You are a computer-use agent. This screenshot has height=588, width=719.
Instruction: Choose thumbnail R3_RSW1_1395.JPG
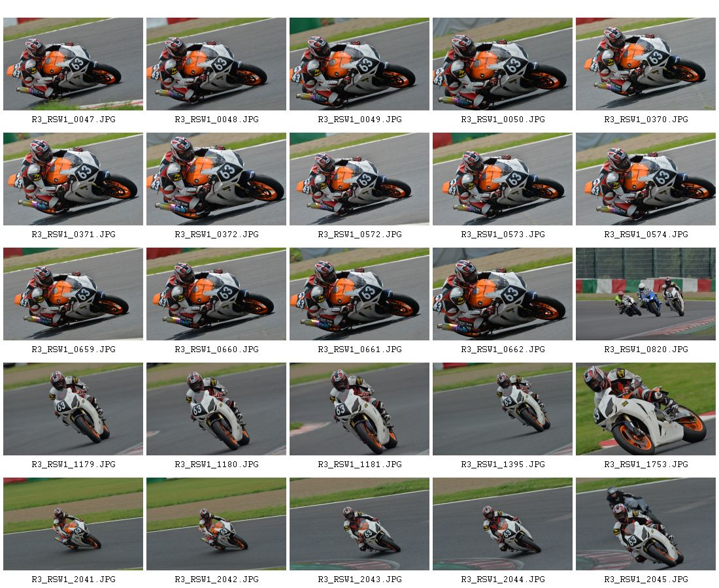coord(502,409)
